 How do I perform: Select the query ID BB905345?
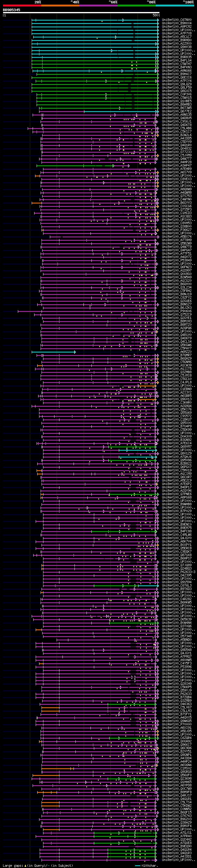tap(11, 10)
